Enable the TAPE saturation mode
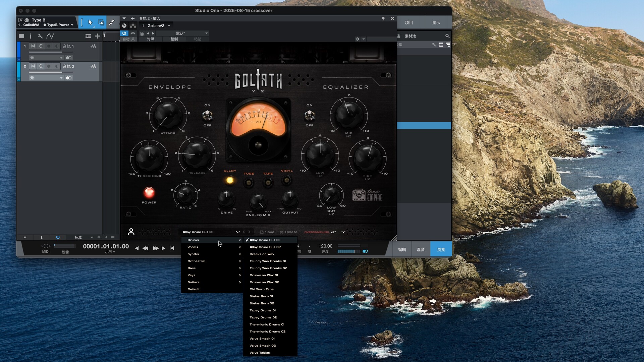Viewport: 644px width, 362px height. tap(268, 183)
